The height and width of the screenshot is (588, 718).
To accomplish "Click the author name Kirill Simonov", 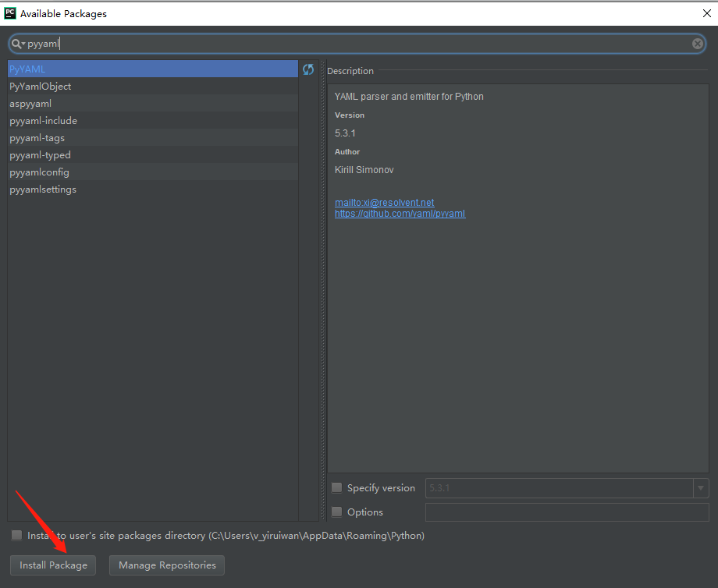I will (364, 170).
